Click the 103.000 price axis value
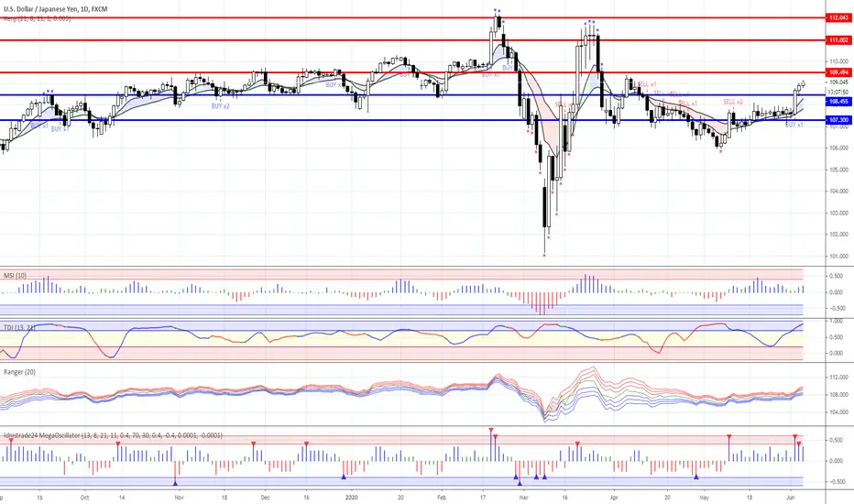 pos(839,213)
